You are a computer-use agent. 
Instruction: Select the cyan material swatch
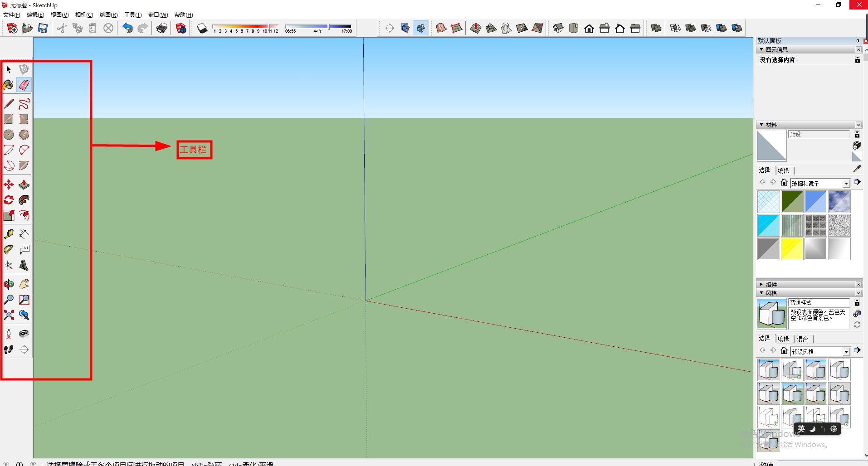(x=769, y=225)
